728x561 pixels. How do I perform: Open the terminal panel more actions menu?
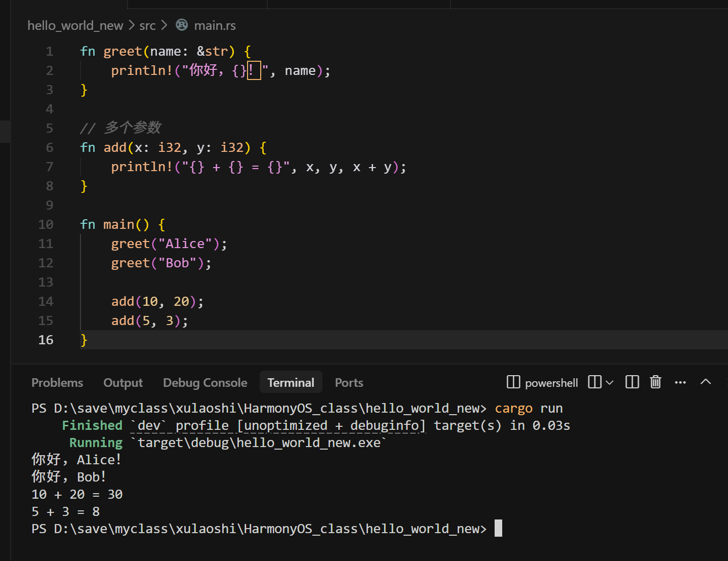pos(680,382)
